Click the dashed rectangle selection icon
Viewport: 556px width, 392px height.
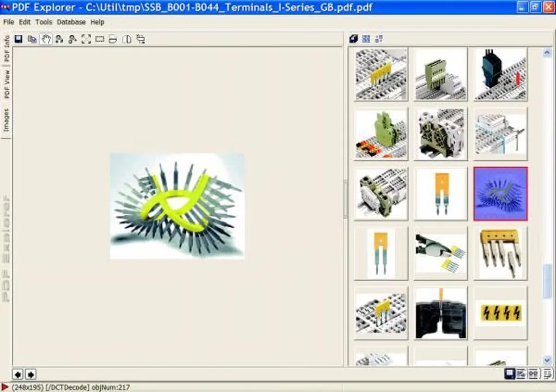pyautogui.click(x=100, y=39)
